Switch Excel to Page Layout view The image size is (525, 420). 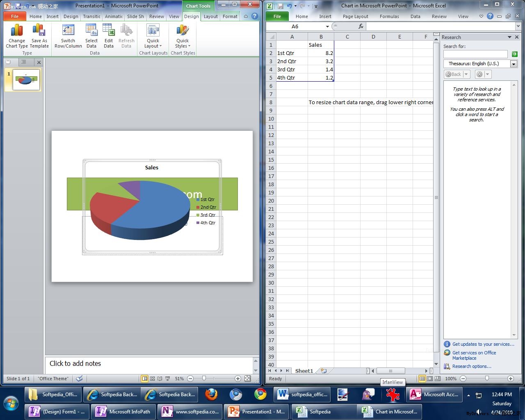coord(430,379)
